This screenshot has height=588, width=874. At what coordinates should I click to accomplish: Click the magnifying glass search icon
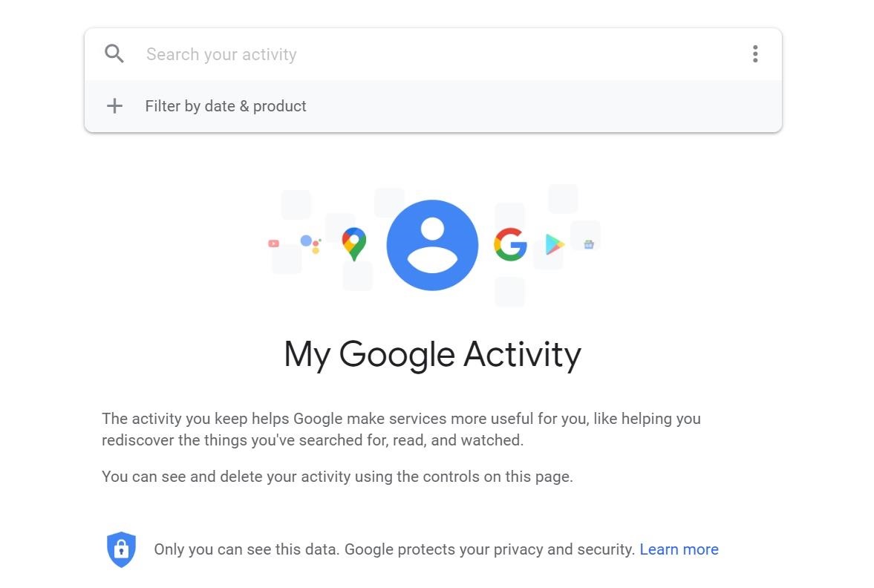(x=114, y=53)
